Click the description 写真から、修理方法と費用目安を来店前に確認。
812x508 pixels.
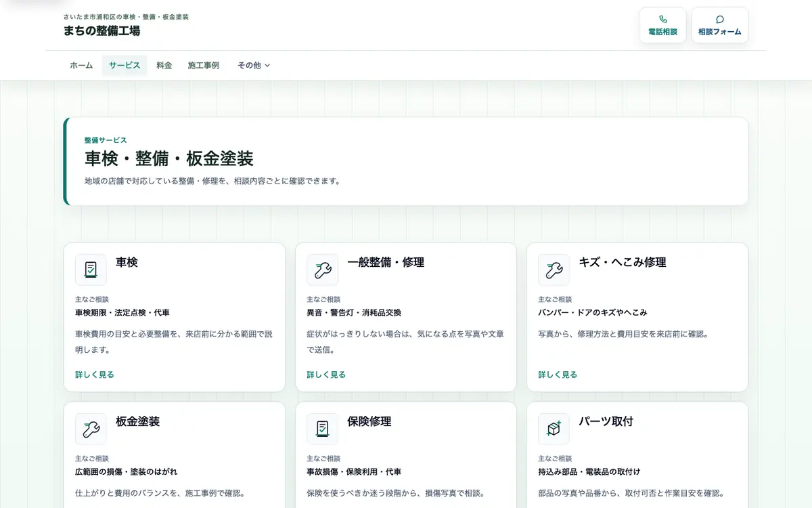coord(623,334)
